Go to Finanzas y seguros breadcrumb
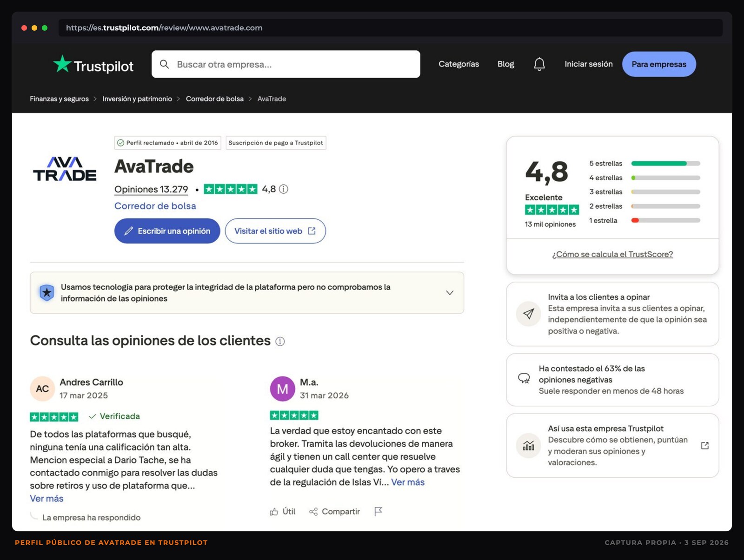This screenshot has height=560, width=744. pos(59,99)
